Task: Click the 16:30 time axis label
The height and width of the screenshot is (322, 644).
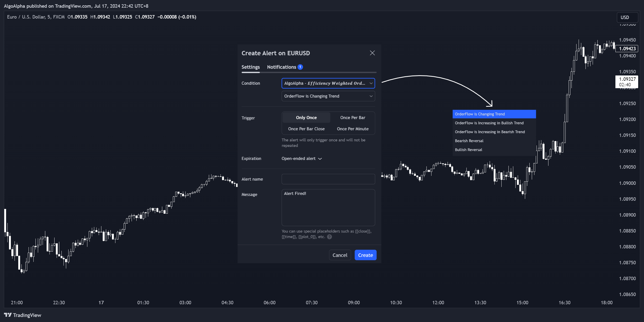Action: click(564, 302)
